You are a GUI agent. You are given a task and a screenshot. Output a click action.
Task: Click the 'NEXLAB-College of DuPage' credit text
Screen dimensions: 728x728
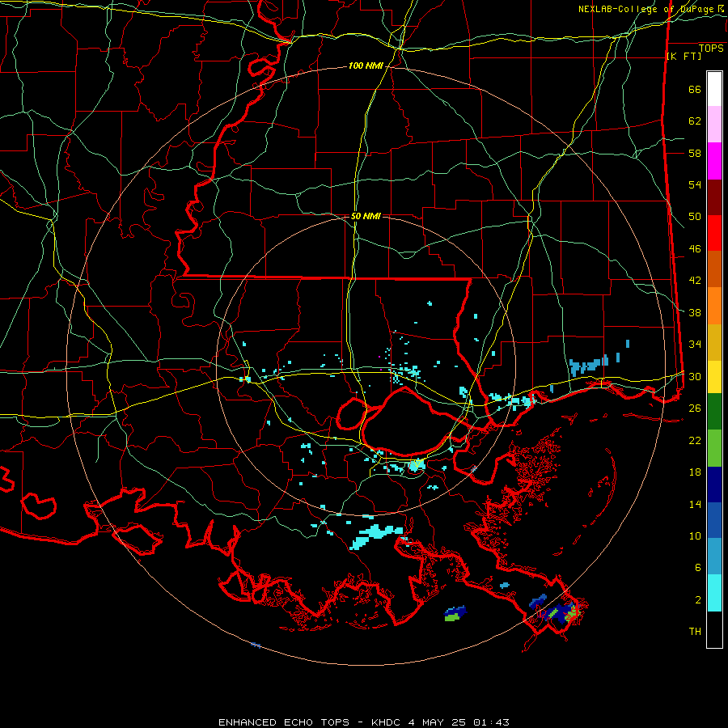coord(645,9)
